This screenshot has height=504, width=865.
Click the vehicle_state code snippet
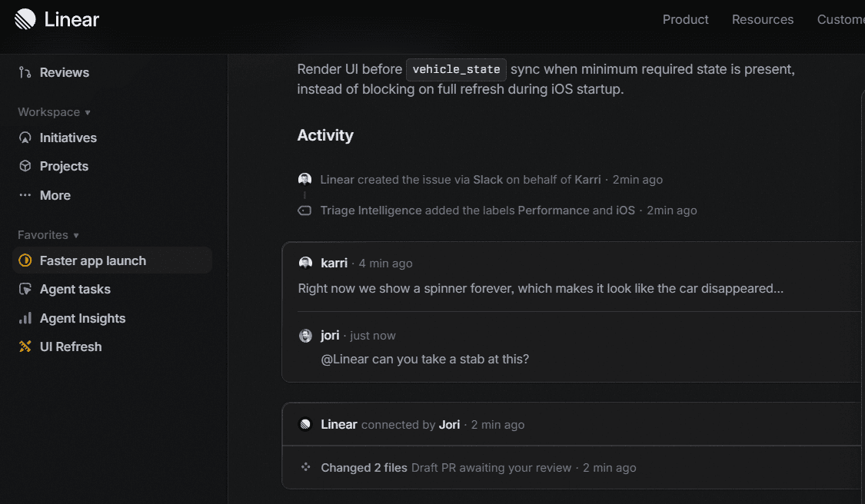[x=456, y=69]
